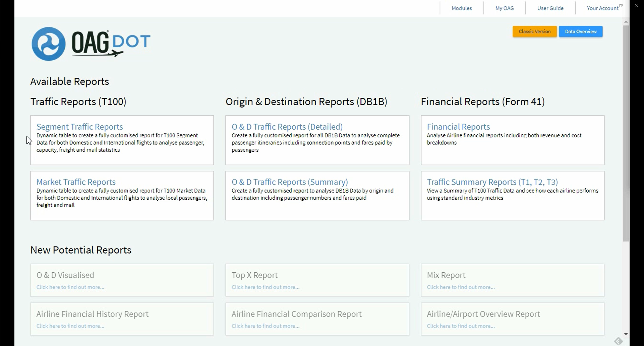Click the scroll up arrow
The width and height of the screenshot is (644, 346).
(x=626, y=22)
